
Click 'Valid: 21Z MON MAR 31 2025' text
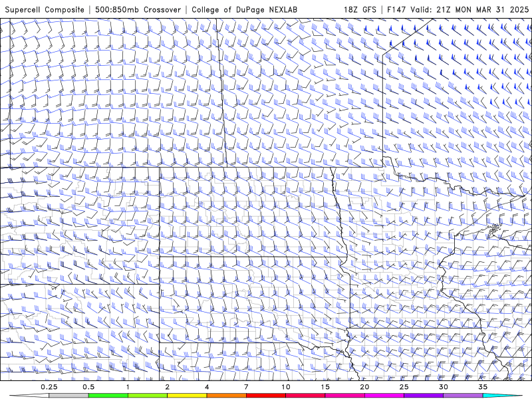(x=469, y=9)
